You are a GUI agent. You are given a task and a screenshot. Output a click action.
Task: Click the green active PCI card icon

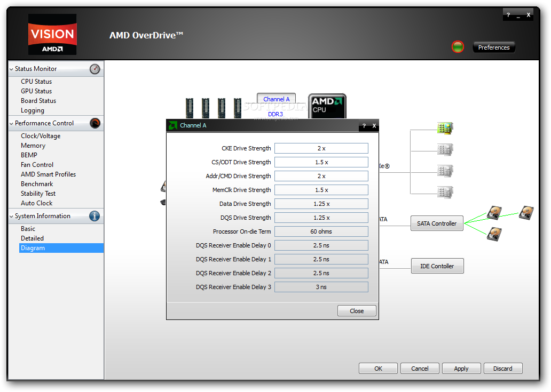pos(445,128)
